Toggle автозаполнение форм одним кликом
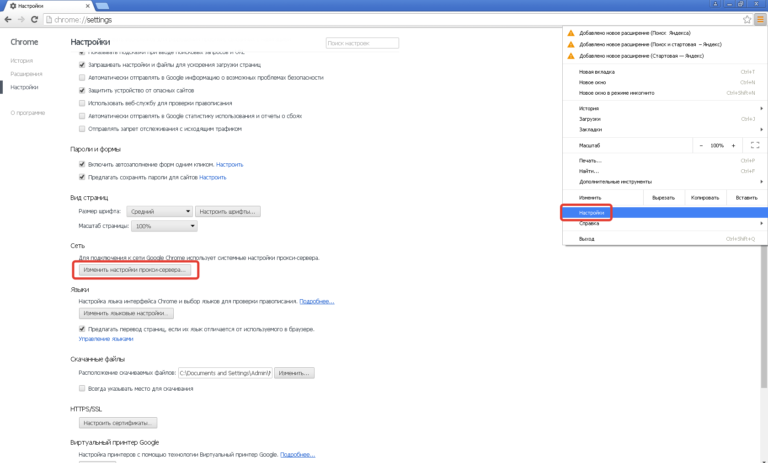 pos(82,164)
